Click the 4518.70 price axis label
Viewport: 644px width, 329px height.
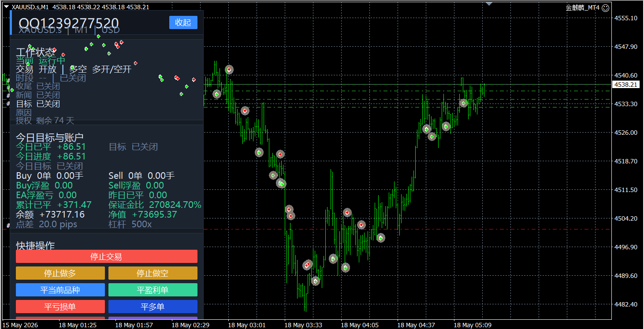click(x=626, y=161)
